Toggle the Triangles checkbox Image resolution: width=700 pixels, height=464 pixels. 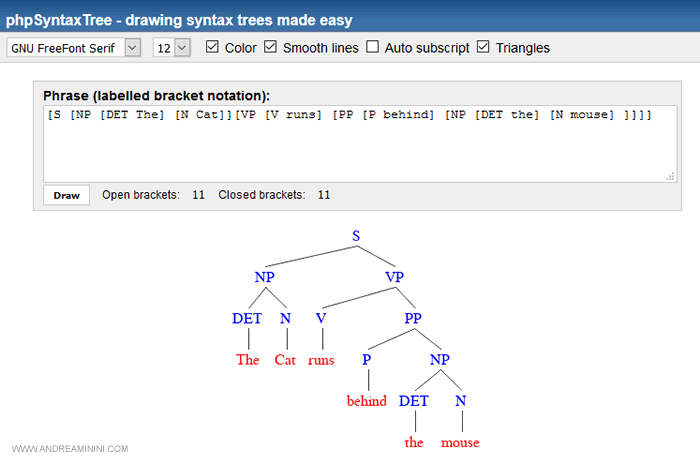(x=484, y=47)
